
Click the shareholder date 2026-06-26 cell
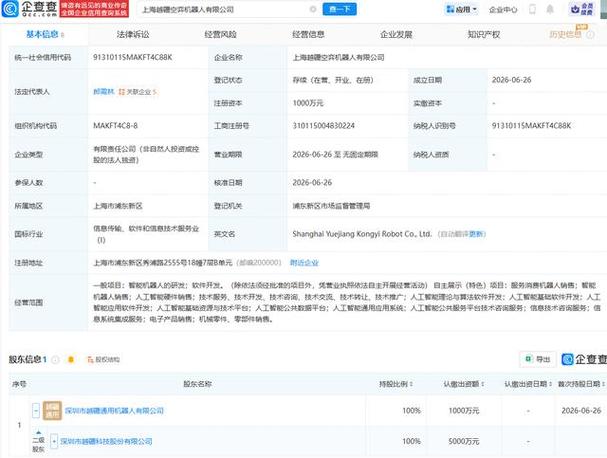[581, 410]
